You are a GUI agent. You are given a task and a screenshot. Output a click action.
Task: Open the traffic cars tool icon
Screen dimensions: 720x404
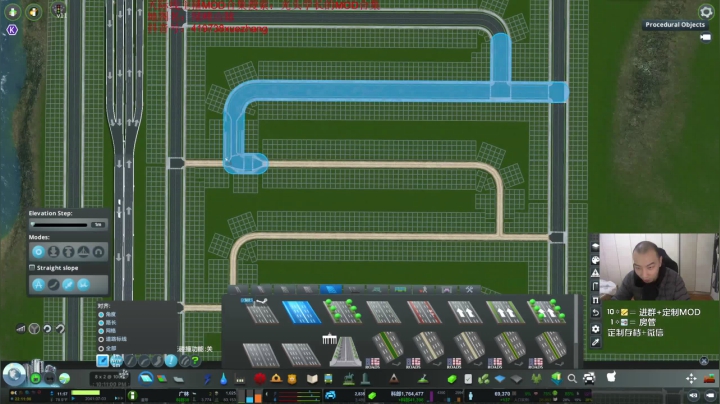(589, 379)
